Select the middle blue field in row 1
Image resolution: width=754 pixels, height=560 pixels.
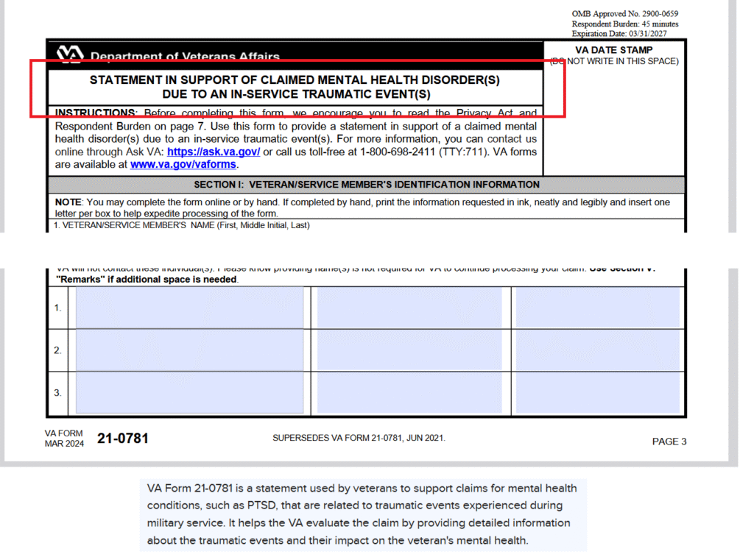409,308
